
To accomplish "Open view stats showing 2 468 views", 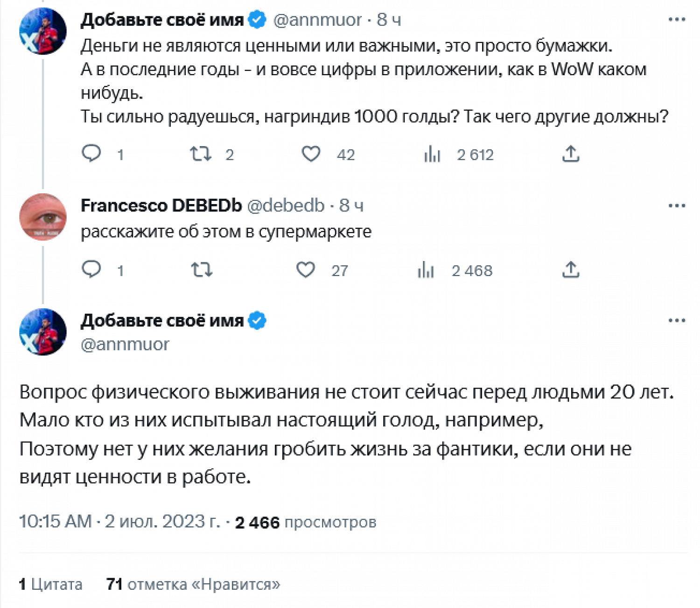I will tap(426, 270).
